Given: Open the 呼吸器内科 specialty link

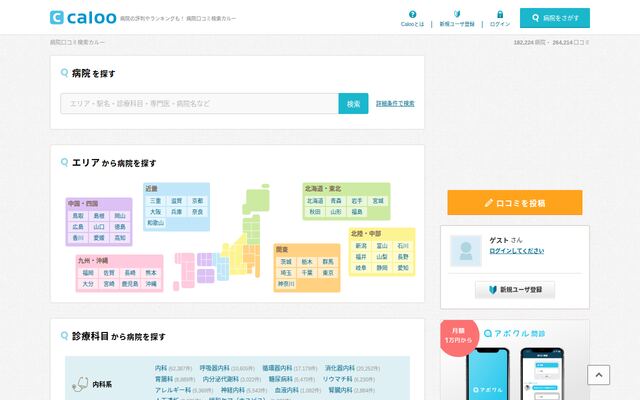Looking at the screenshot, I should click(x=215, y=368).
